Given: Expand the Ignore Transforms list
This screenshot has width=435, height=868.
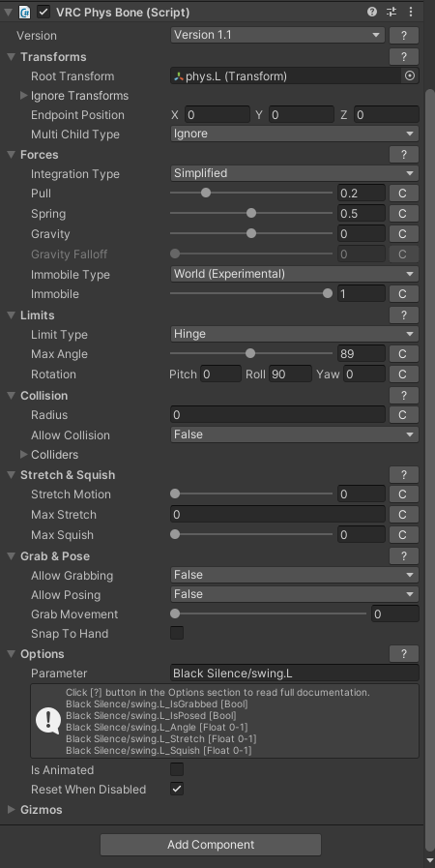Looking at the screenshot, I should pos(24,95).
